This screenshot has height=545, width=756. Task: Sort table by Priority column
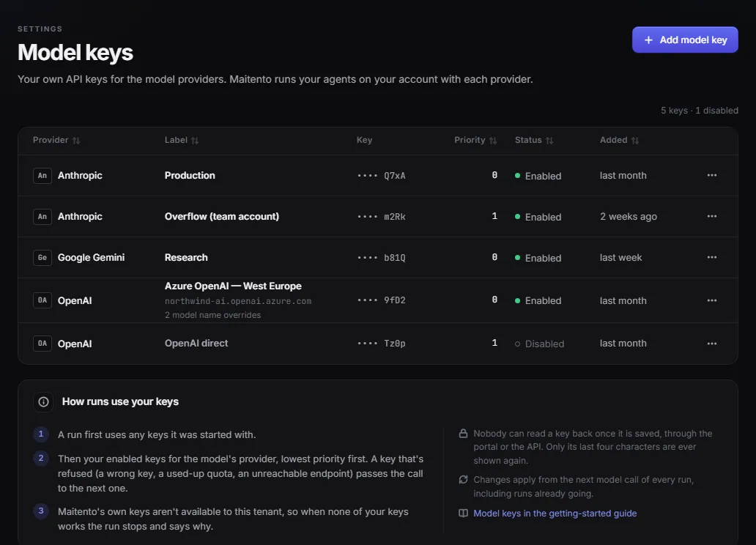pyautogui.click(x=475, y=140)
